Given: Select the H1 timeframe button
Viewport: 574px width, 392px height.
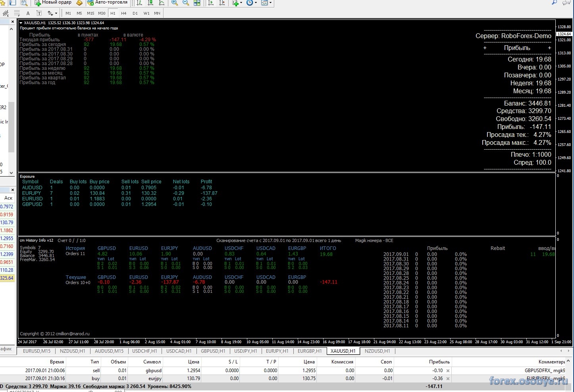Looking at the screenshot, I should point(113,13).
